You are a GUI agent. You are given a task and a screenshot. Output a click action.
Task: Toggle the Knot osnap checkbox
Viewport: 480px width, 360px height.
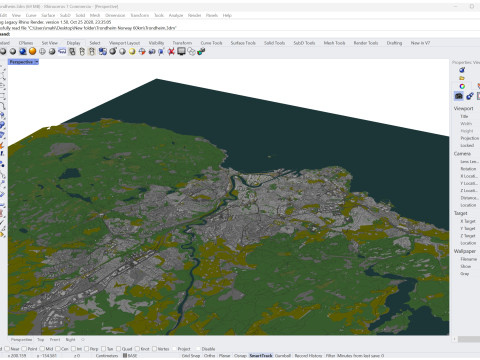point(137,349)
